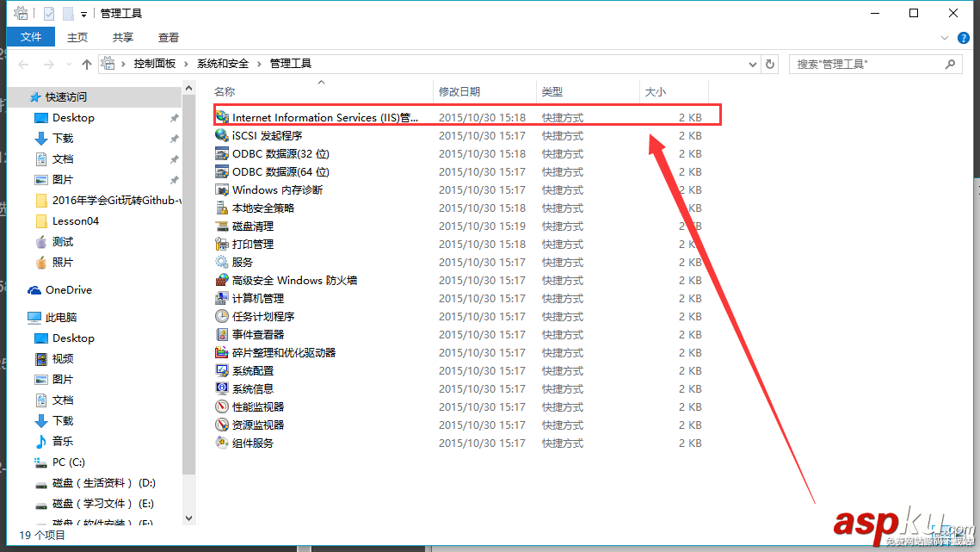This screenshot has width=980, height=552.
Task: Click navigation pane scrollbar down arrow
Action: click(188, 518)
